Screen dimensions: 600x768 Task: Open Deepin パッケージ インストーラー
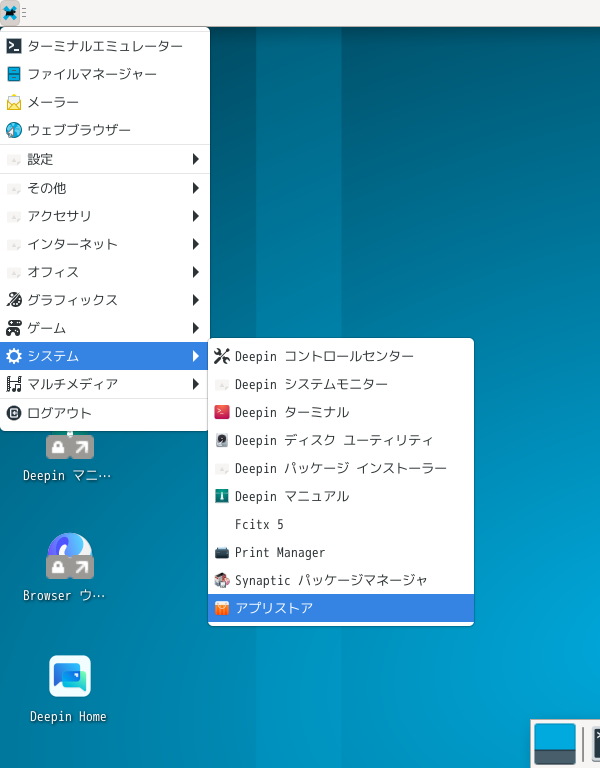click(341, 468)
